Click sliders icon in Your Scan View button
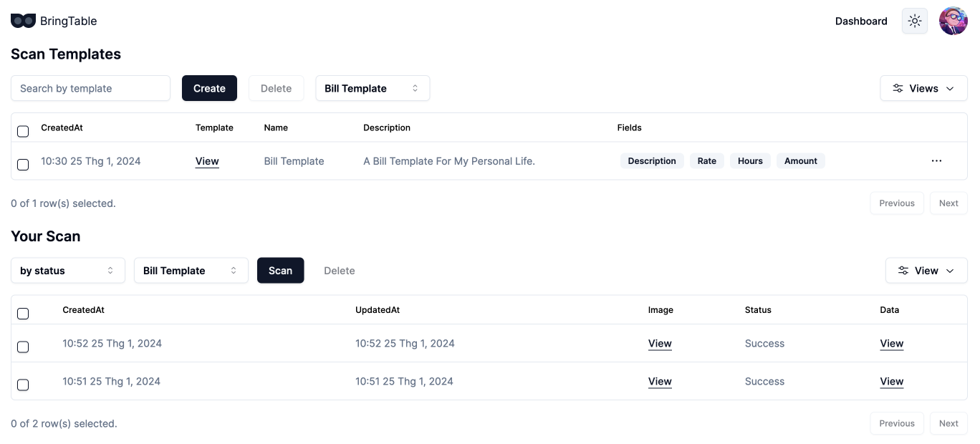The width and height of the screenshot is (980, 444). [903, 271]
